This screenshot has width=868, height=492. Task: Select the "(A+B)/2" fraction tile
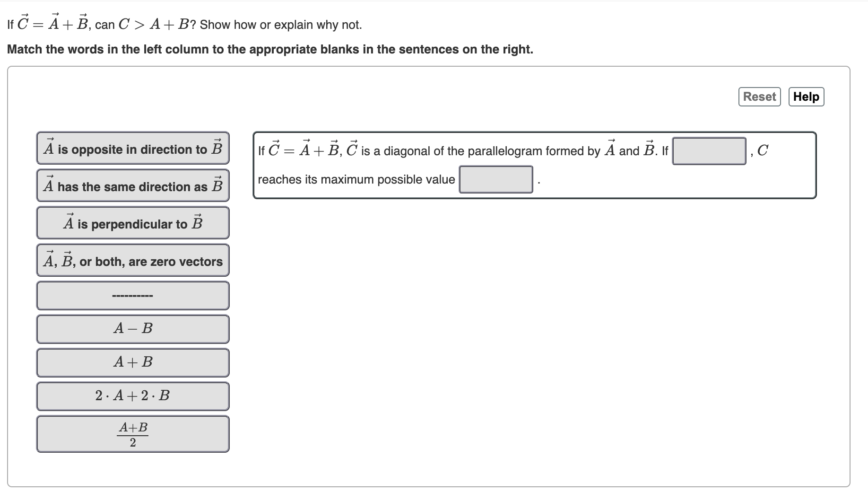coord(133,433)
